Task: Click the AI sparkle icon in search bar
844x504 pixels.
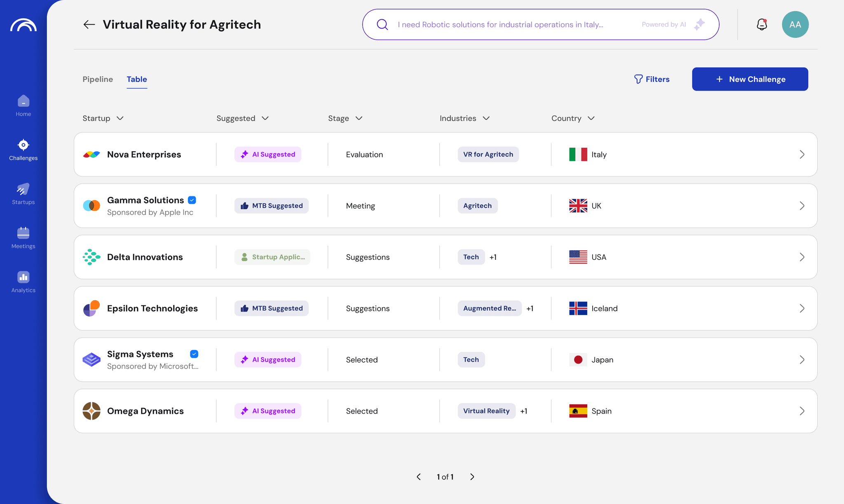Action: [699, 25]
